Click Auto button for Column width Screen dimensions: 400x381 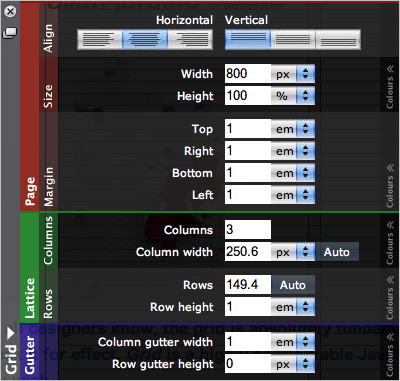tap(337, 252)
